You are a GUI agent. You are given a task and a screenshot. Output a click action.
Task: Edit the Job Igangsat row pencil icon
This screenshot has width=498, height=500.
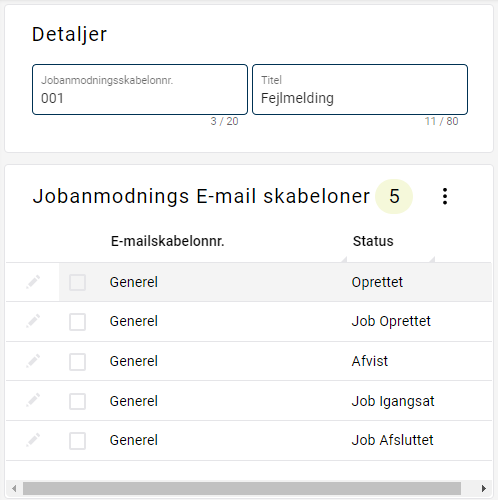point(33,401)
